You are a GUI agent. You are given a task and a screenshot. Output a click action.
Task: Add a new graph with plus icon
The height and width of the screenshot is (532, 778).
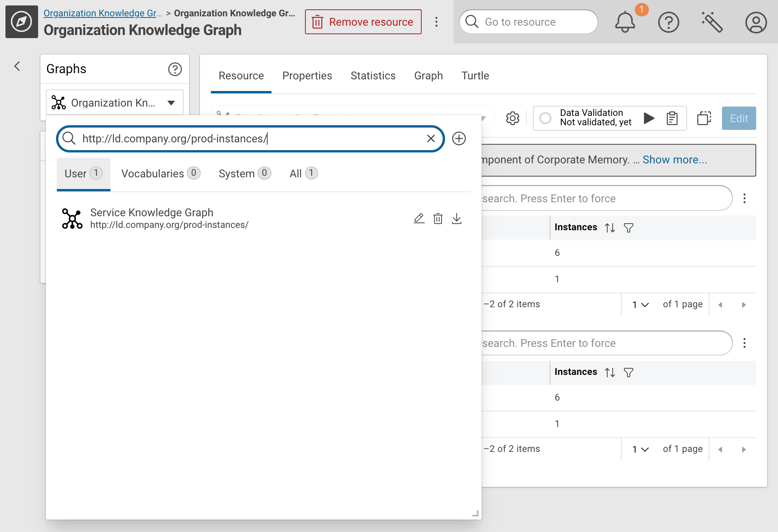(459, 138)
